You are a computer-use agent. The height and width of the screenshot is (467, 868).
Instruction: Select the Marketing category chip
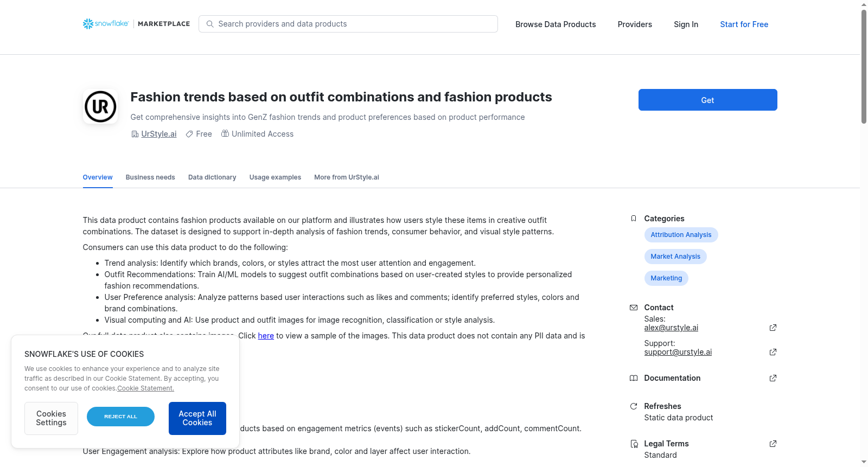[x=666, y=278]
